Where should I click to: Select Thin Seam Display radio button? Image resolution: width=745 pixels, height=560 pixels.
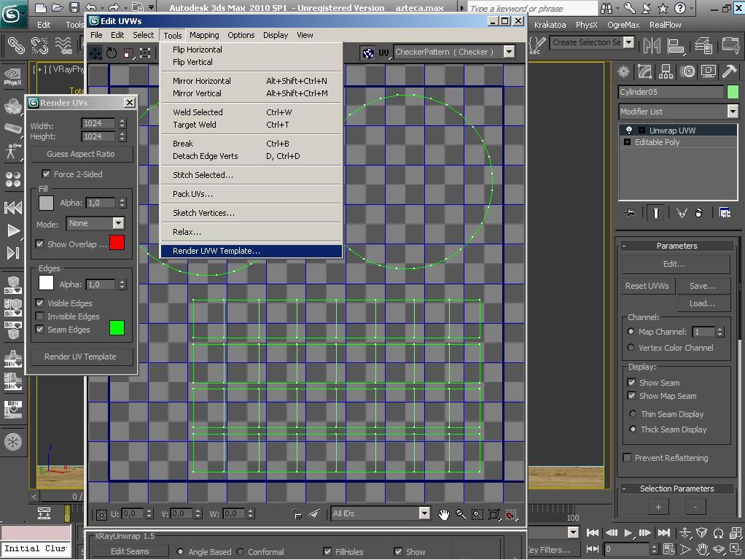coord(633,413)
